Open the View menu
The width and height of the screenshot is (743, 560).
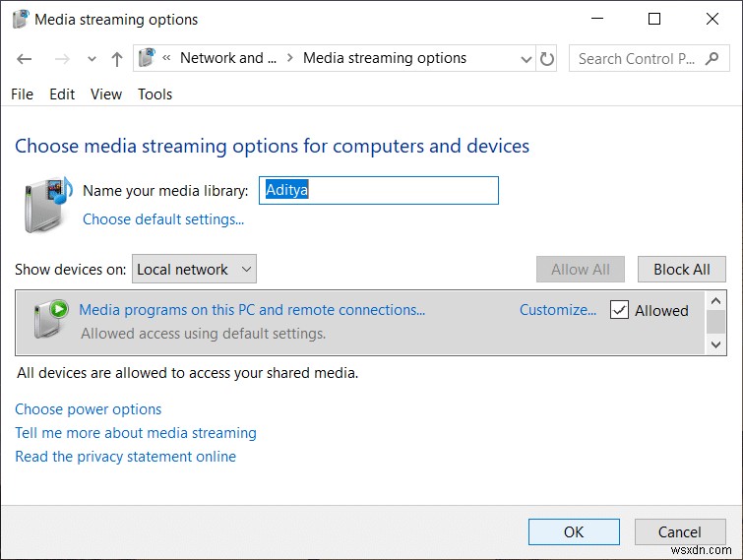[106, 94]
